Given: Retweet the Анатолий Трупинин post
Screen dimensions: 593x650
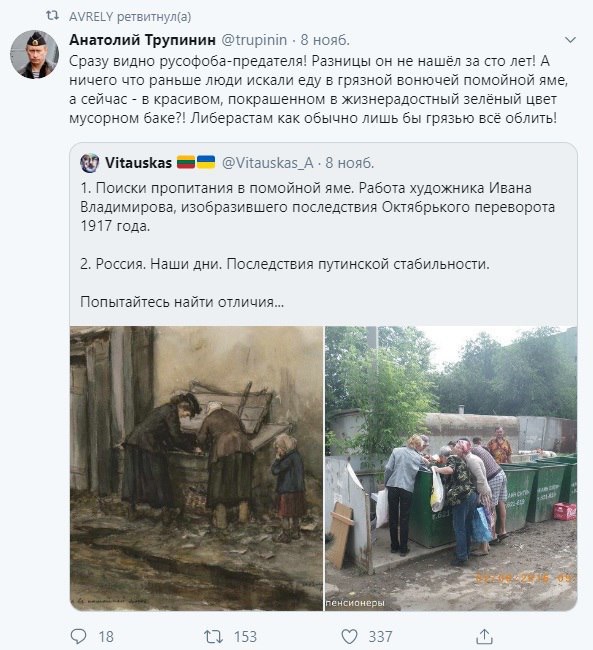Looking at the screenshot, I should tap(214, 636).
